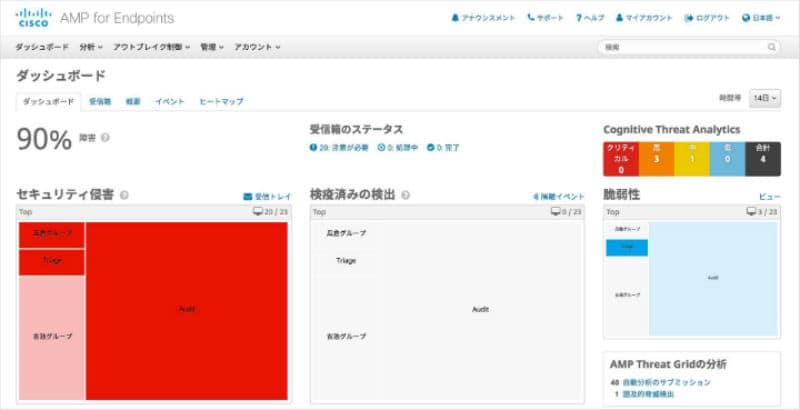Click help icon next to 90% 障害
The image size is (800, 410).
pyautogui.click(x=105, y=138)
